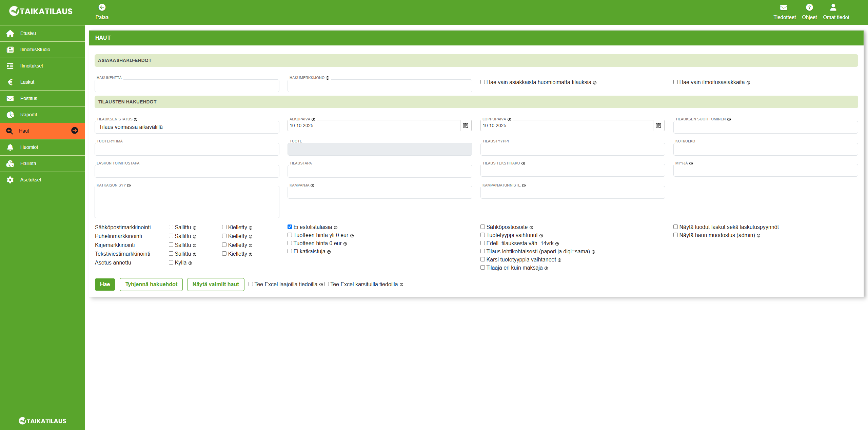Open the Tilaustyyppi dropdown
The image size is (868, 430).
click(x=572, y=149)
